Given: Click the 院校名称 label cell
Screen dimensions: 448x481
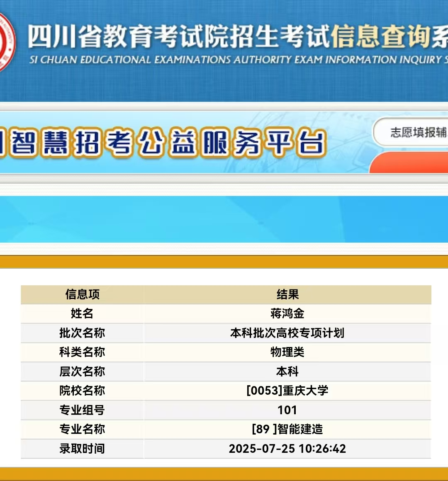Looking at the screenshot, I should [82, 391].
